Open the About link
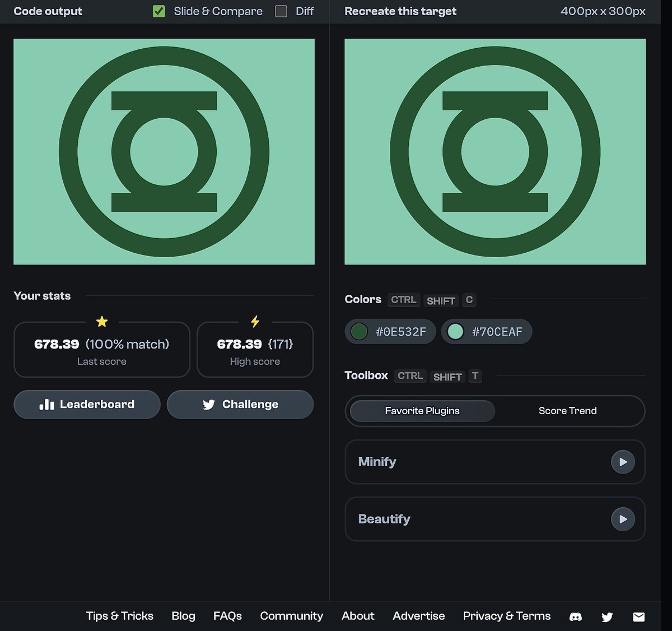This screenshot has width=672, height=631. tap(358, 616)
